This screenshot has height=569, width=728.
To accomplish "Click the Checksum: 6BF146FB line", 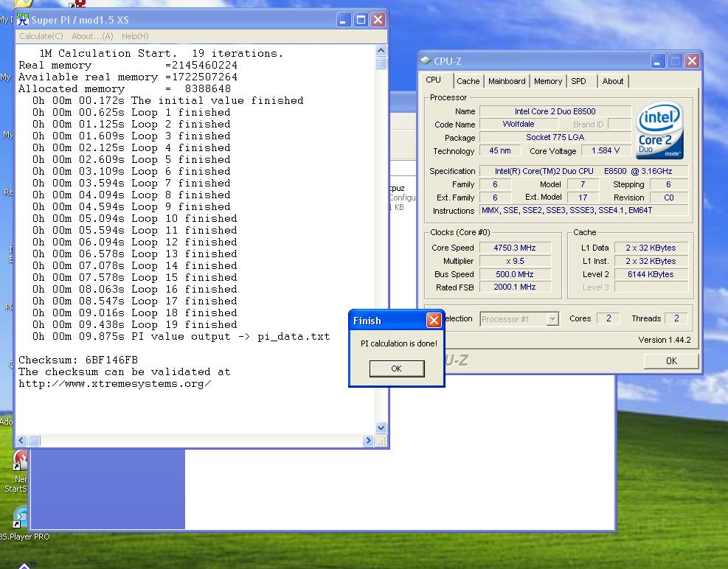I will click(78, 360).
